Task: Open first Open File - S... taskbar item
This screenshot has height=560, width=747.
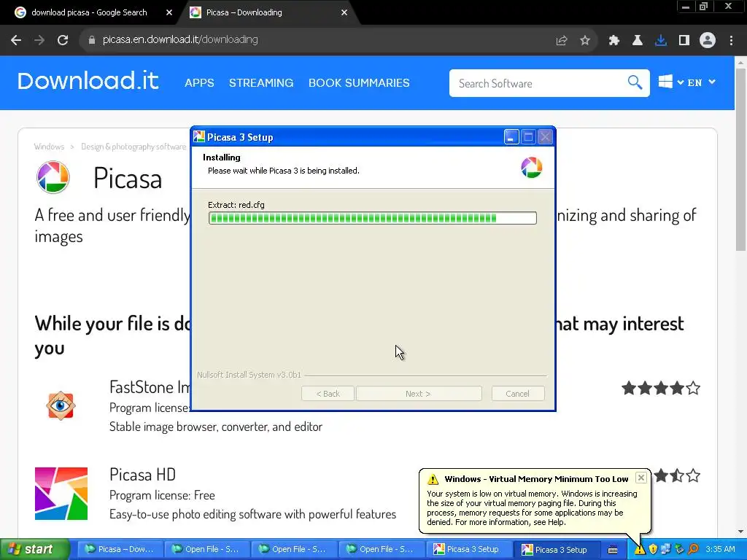Action: tap(206, 550)
